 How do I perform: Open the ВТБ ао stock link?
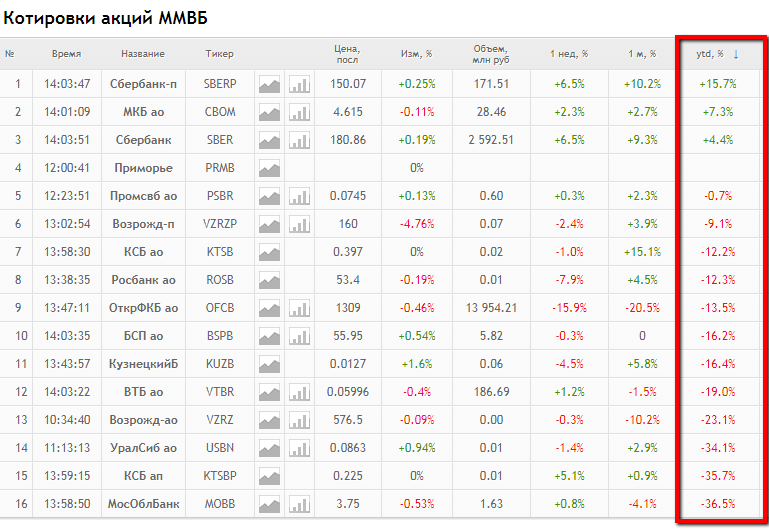(143, 392)
